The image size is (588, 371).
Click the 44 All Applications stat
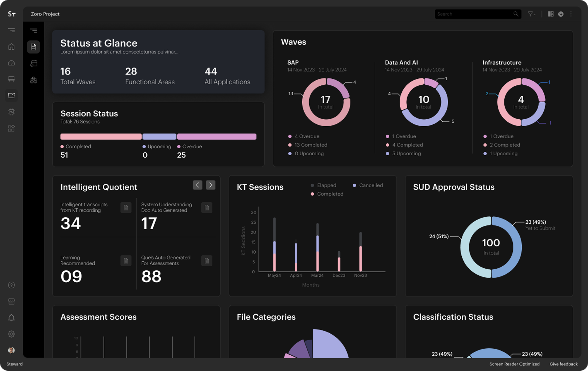(x=227, y=76)
